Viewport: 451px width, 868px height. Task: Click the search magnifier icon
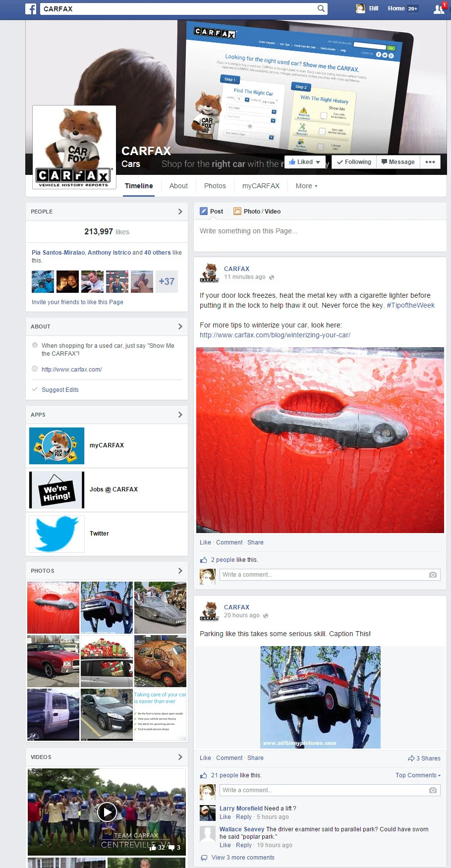point(321,8)
